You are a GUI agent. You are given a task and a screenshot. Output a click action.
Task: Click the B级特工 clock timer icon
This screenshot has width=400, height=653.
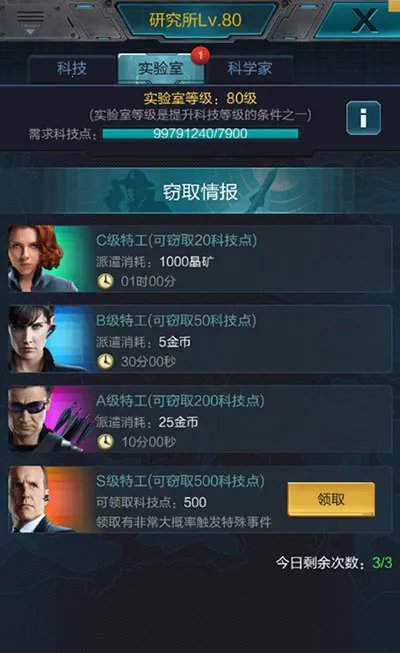[x=105, y=361]
